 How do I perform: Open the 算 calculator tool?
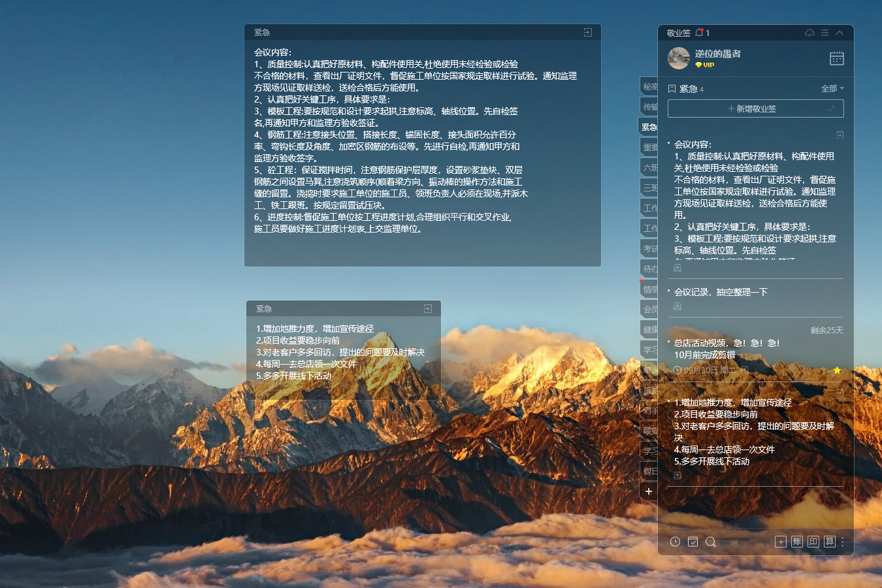(x=830, y=542)
